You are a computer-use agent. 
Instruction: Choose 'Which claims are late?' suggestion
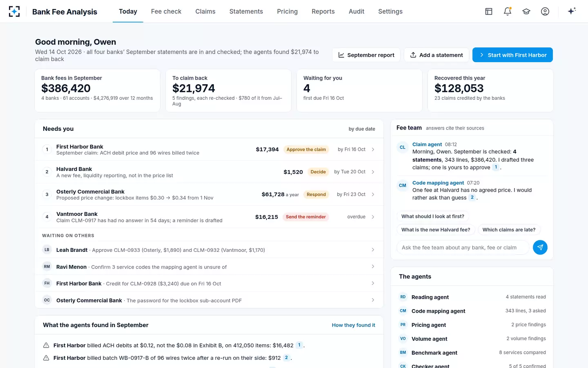tap(509, 230)
